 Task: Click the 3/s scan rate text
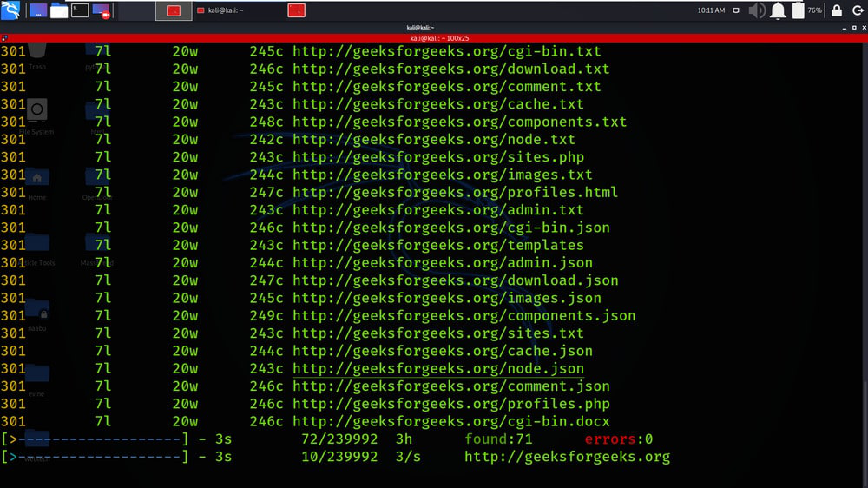(408, 457)
